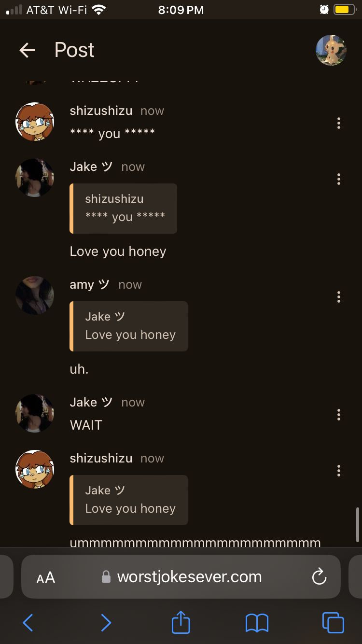
Task: Go back using the Post header arrow
Action: click(x=27, y=50)
